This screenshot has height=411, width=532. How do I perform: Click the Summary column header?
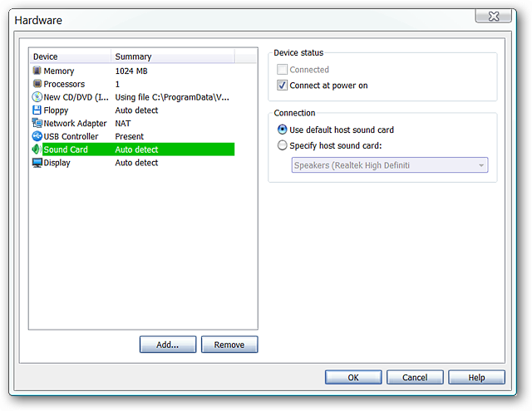coord(173,56)
